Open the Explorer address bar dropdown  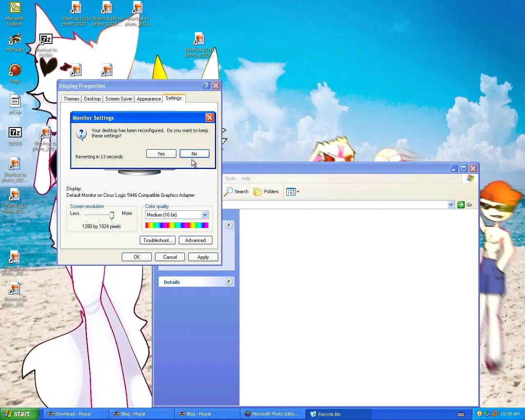click(451, 205)
